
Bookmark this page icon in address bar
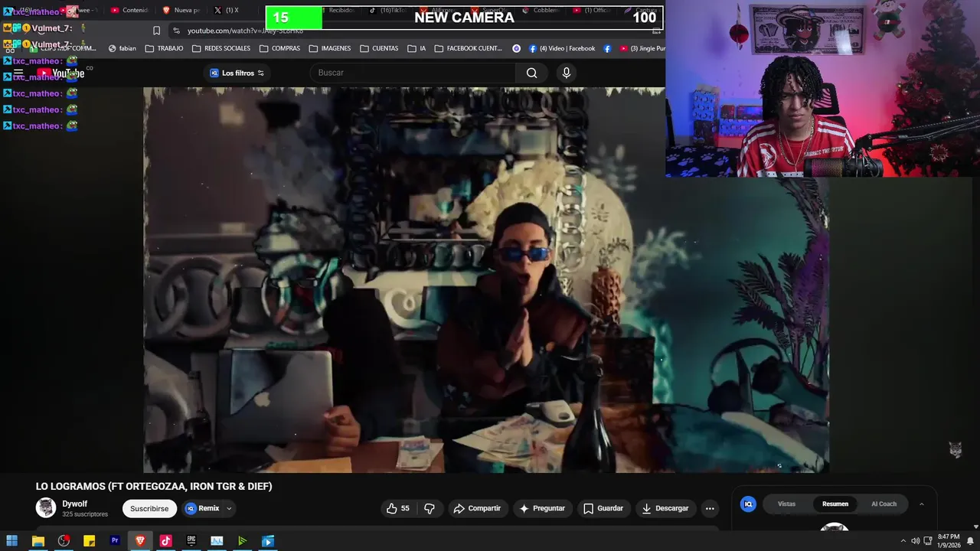(x=156, y=31)
